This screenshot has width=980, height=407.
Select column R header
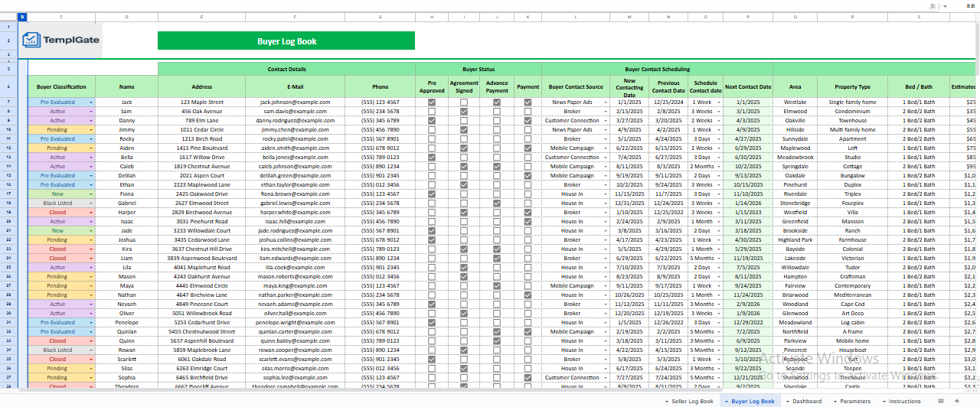[x=852, y=17]
